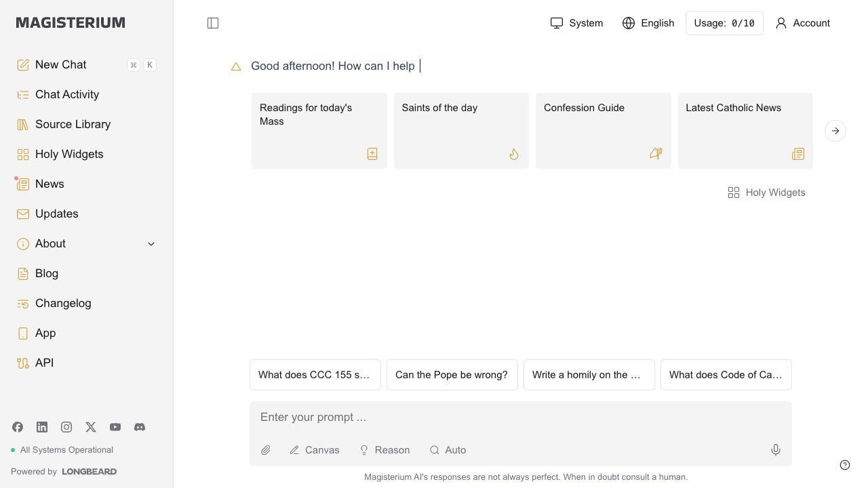The width and height of the screenshot is (868, 488).
Task: Open Source Library in sidebar
Action: tap(73, 124)
